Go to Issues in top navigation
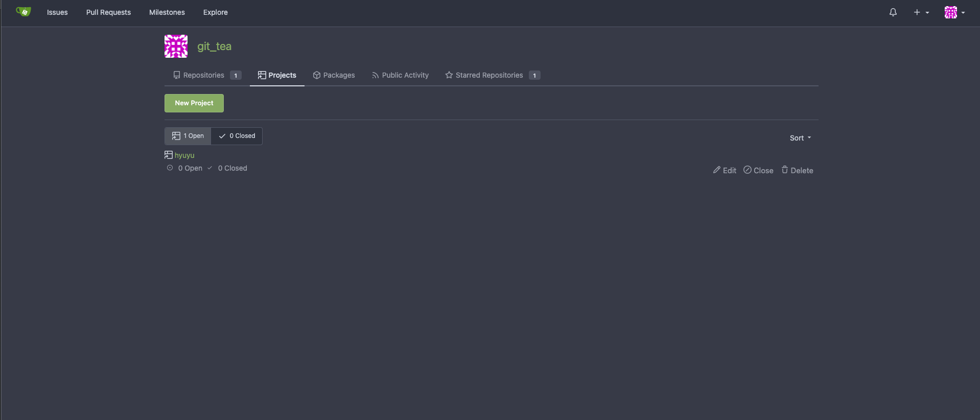Viewport: 980px width, 420px height. [x=57, y=12]
